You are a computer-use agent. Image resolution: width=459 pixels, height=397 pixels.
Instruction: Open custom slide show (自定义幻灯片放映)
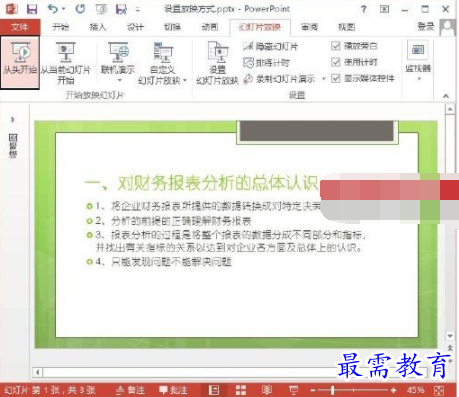tap(162, 63)
